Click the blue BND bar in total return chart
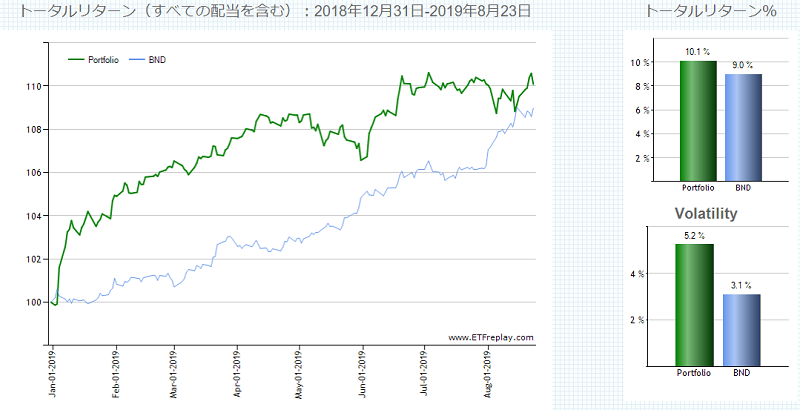Viewport: 800px width, 410px height. pyautogui.click(x=743, y=127)
